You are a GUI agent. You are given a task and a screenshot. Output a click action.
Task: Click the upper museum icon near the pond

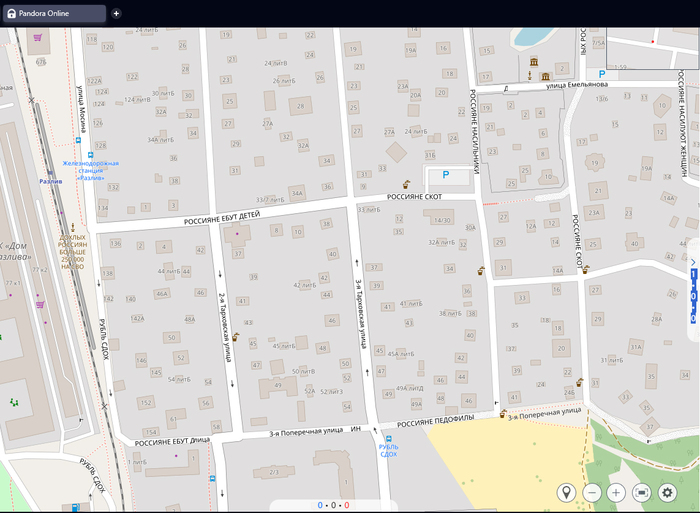534,62
